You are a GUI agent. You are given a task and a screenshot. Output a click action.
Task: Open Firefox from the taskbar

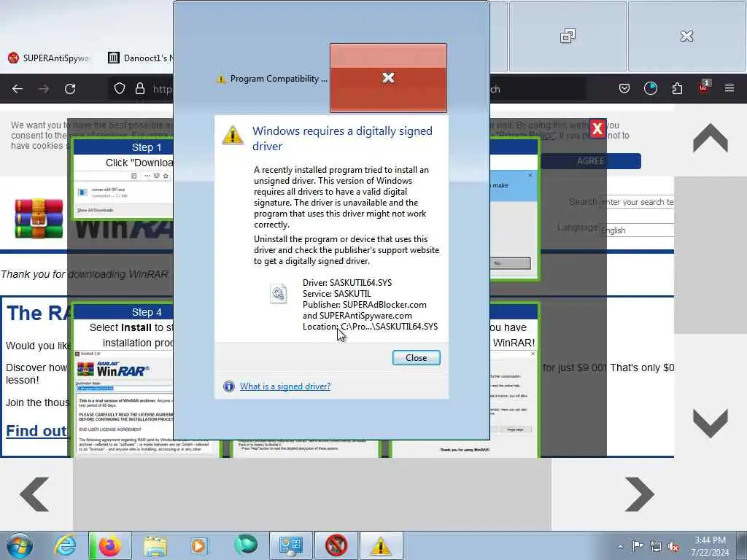click(109, 545)
